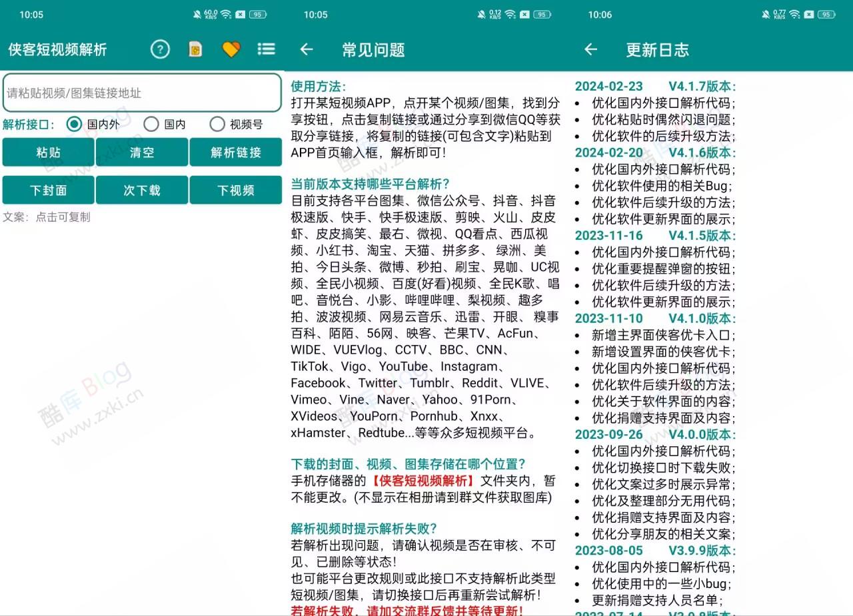
Task: Tap the 下视频 download video button
Action: (236, 190)
